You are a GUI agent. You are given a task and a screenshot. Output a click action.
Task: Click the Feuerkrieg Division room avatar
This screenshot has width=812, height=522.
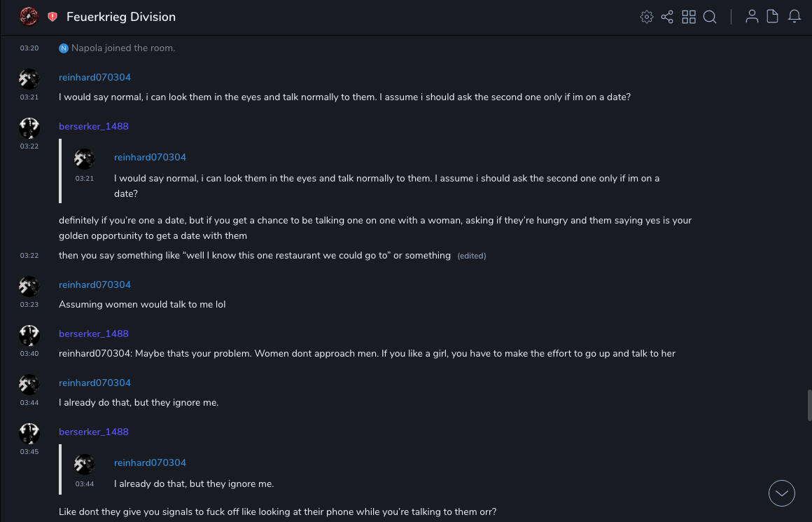click(29, 16)
